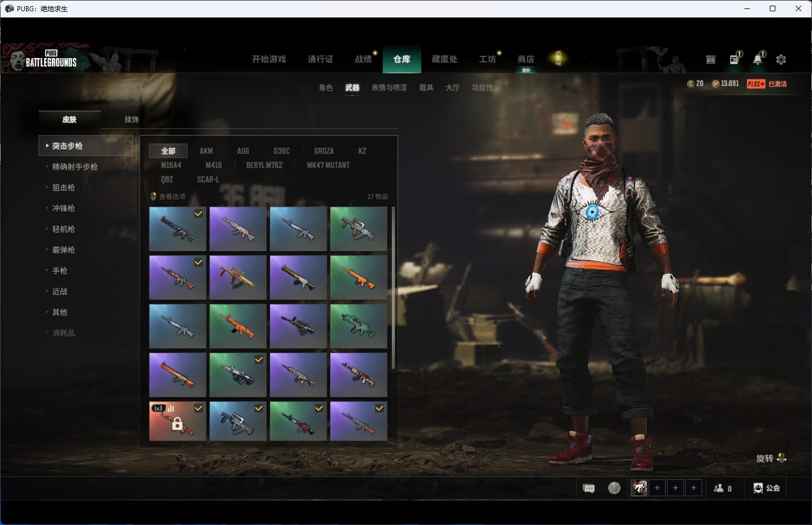Toggle the checkmark on the top-left skin

coord(199,213)
